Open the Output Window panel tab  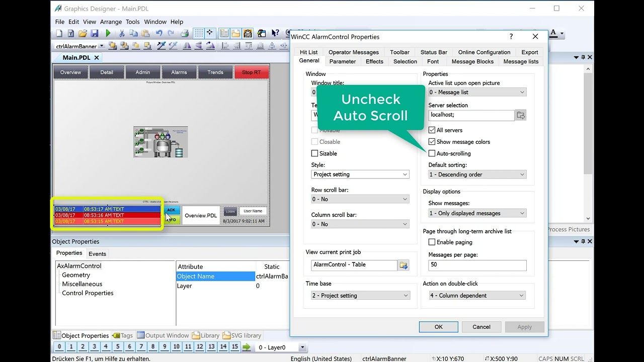tap(163, 335)
